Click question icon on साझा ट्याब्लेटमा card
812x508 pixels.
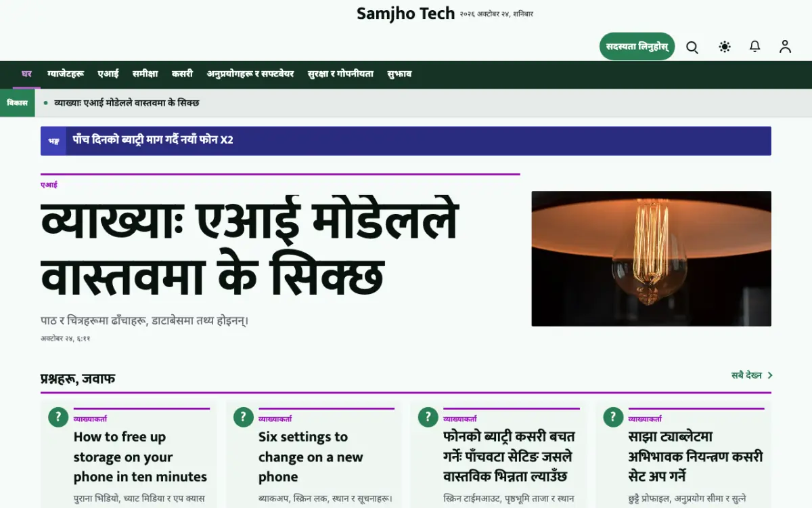(613, 417)
